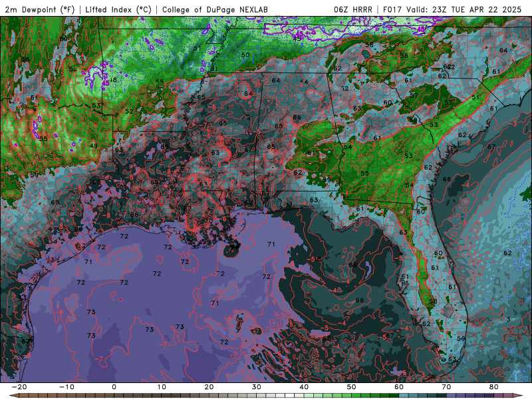This screenshot has width=532, height=399.
Task: Click the "06Z HRRR" model run label
Action: (353, 9)
